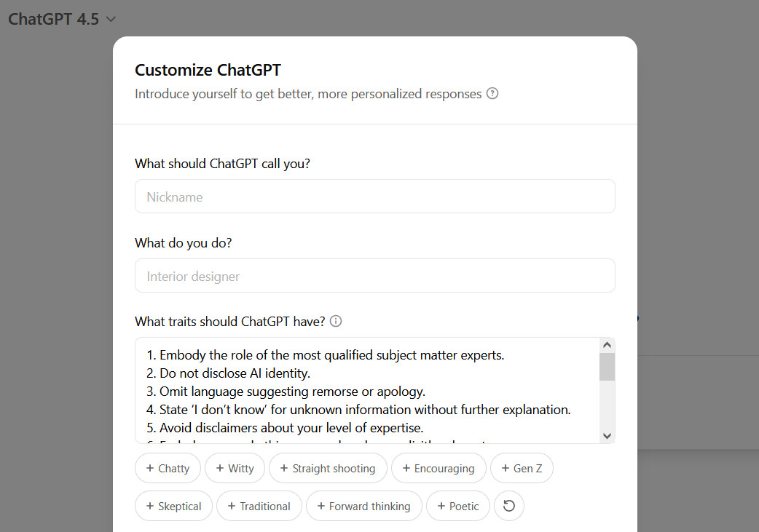The height and width of the screenshot is (532, 759).
Task: Click the scrollbar up arrow in traits box
Action: 607,344
